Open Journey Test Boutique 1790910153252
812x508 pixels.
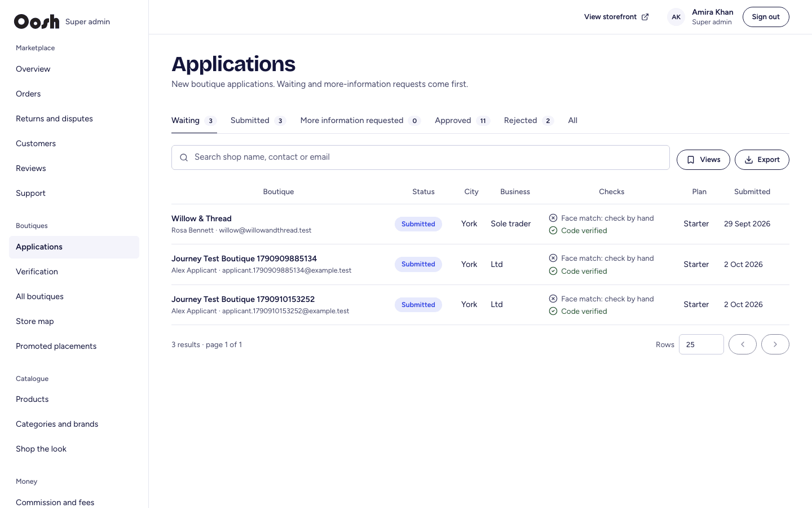point(243,299)
